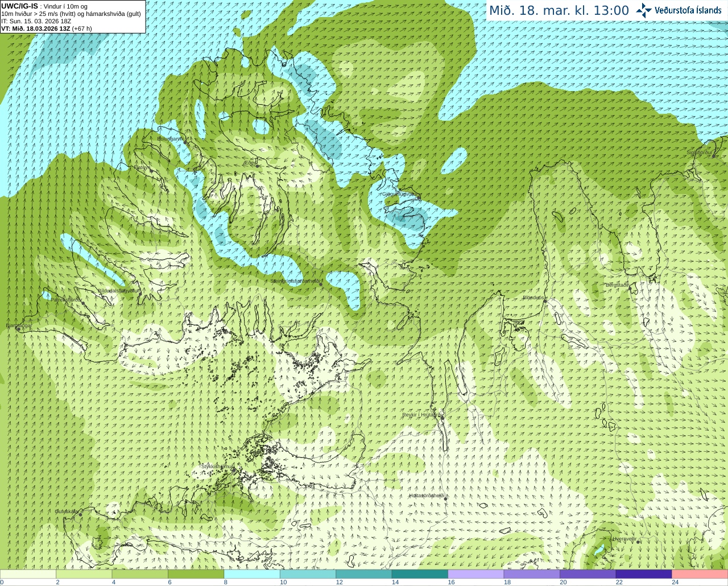Click the 'Mið. 18. mar. kl. 13:00' timestamp
This screenshot has height=586, width=728.
tap(559, 11)
